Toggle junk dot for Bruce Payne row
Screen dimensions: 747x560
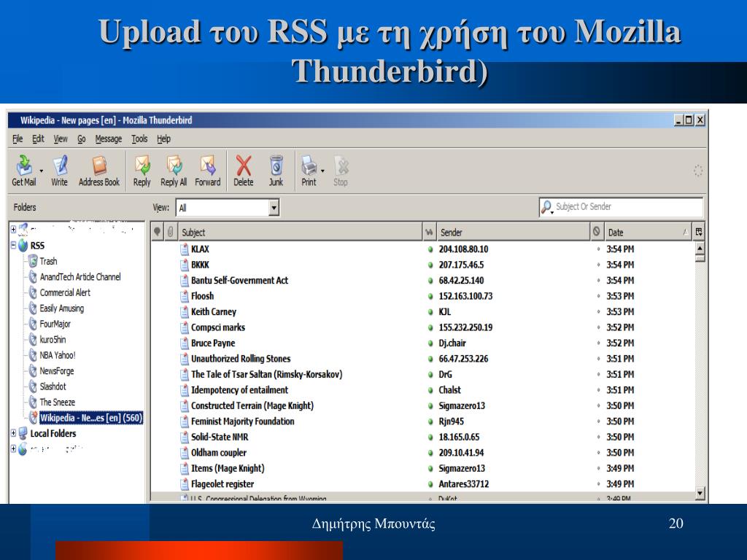click(x=598, y=343)
